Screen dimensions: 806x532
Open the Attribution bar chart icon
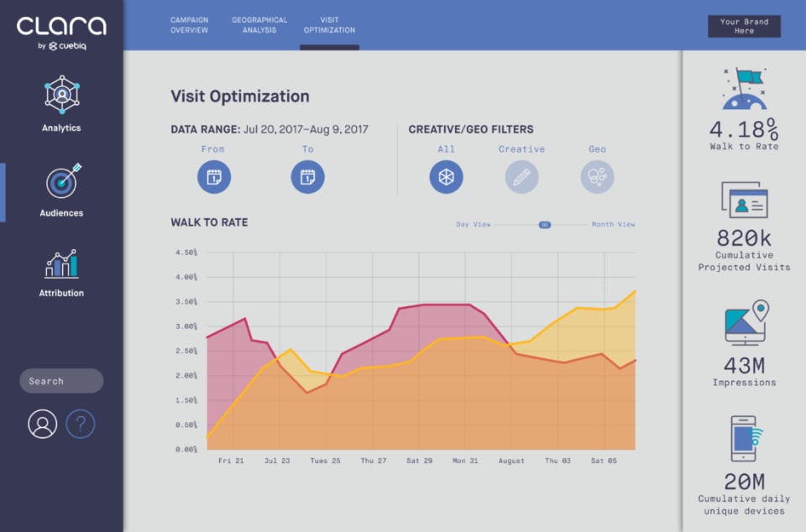(61, 264)
